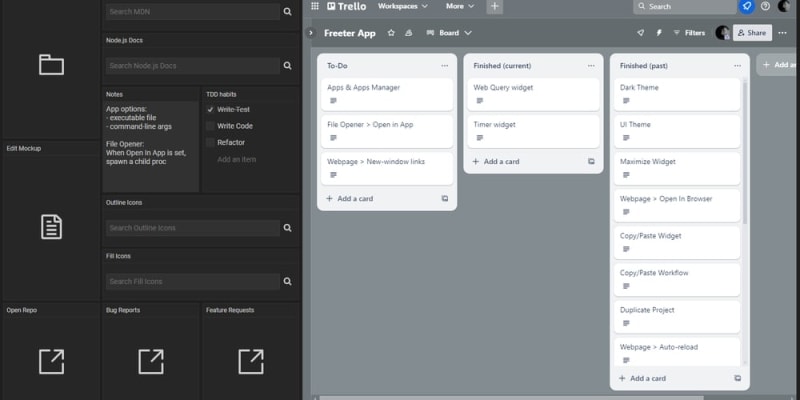
Task: Star the Freeter App board
Action: (x=391, y=33)
